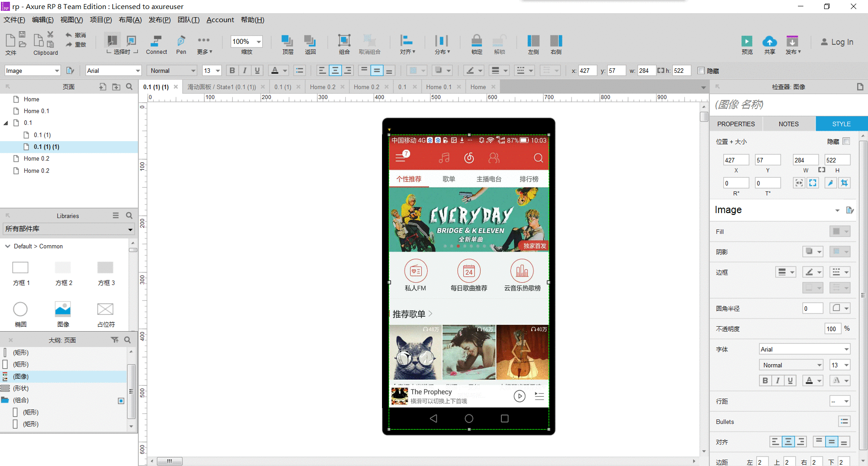This screenshot has width=868, height=466.
Task: Toggle italic in the inspector 字体 section
Action: tap(778, 380)
